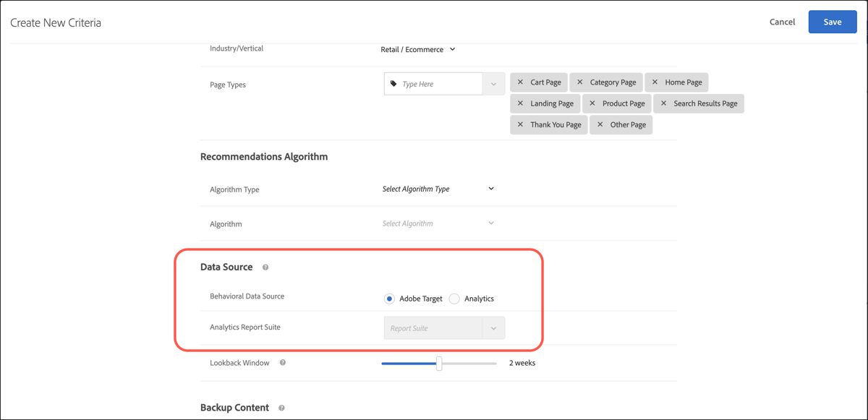The image size is (868, 420).
Task: Expand the Select Algorithm dropdown
Action: [x=438, y=223]
